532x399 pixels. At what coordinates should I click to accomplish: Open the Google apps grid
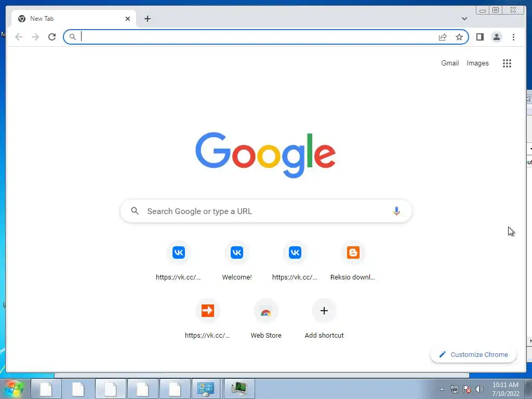pyautogui.click(x=507, y=63)
